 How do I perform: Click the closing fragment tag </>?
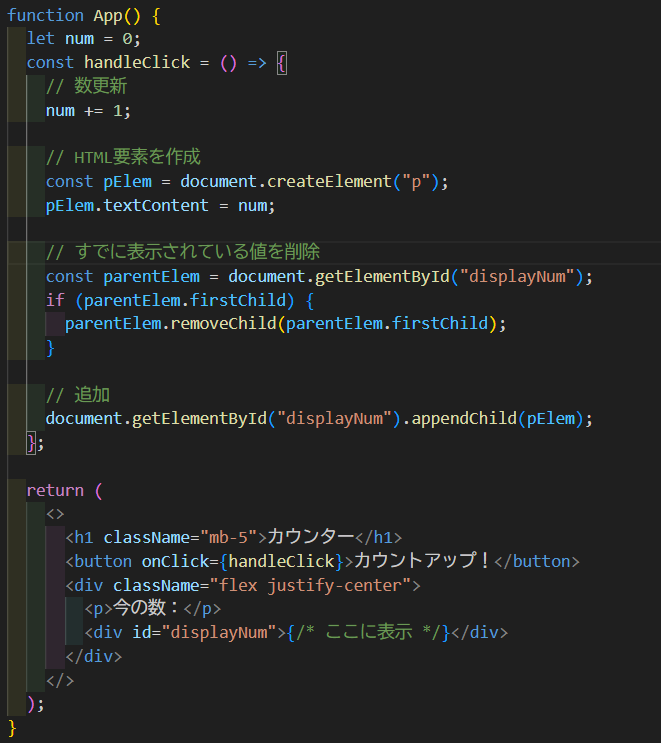[60, 680]
